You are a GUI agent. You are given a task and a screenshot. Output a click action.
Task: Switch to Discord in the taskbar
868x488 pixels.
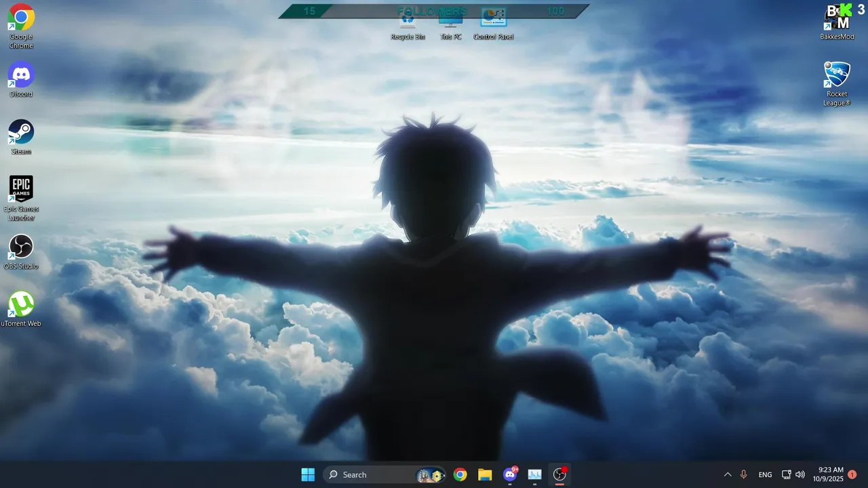510,474
